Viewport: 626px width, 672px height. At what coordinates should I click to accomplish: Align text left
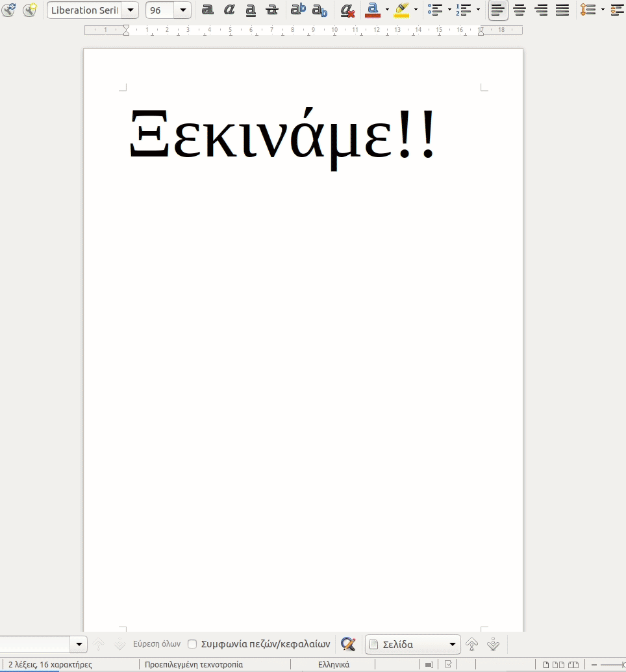498,10
